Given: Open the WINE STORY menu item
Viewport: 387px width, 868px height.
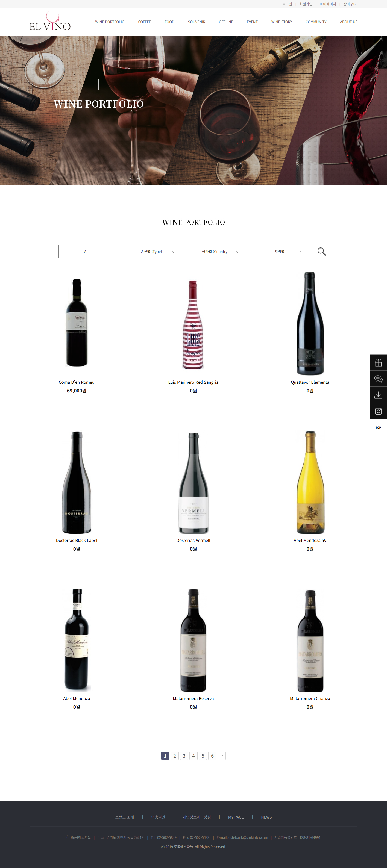Looking at the screenshot, I should click(282, 22).
